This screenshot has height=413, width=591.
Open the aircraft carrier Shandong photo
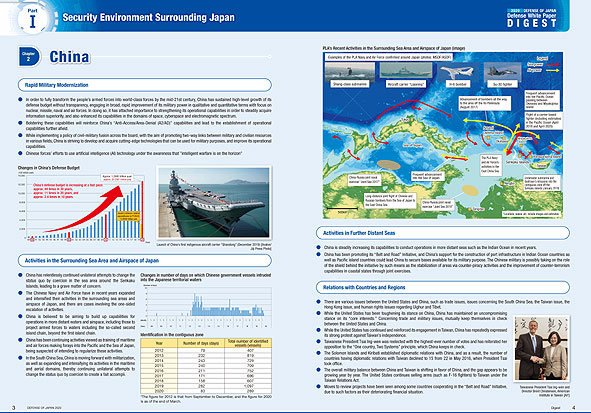[x=214, y=202]
